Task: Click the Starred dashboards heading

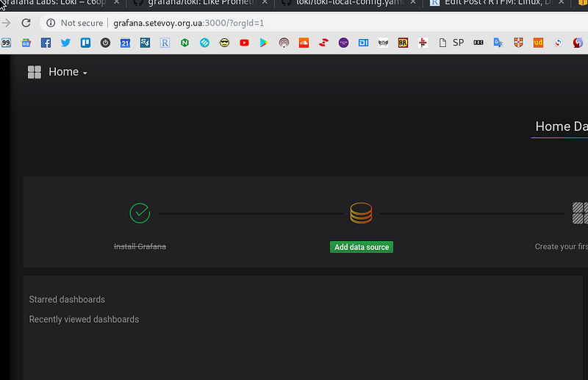Action: (67, 299)
